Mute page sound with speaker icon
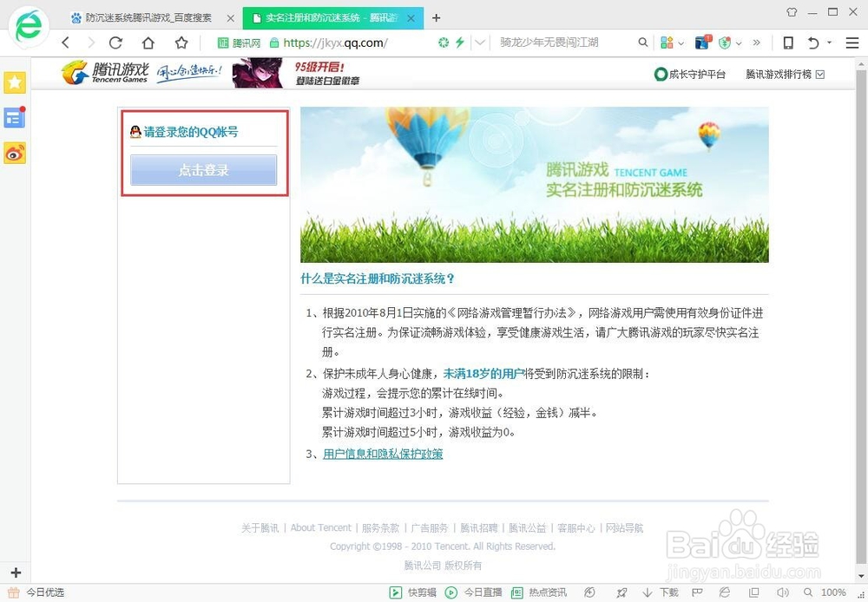 [782, 592]
